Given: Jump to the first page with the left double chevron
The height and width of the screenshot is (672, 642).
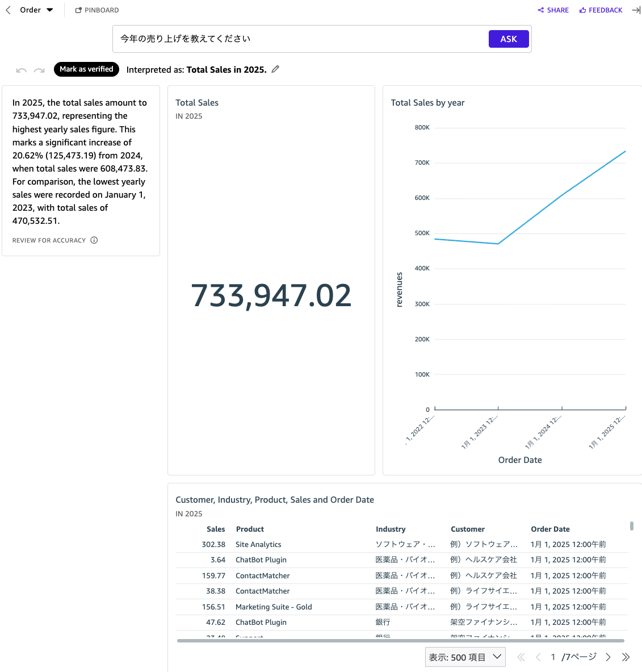Looking at the screenshot, I should (x=521, y=657).
